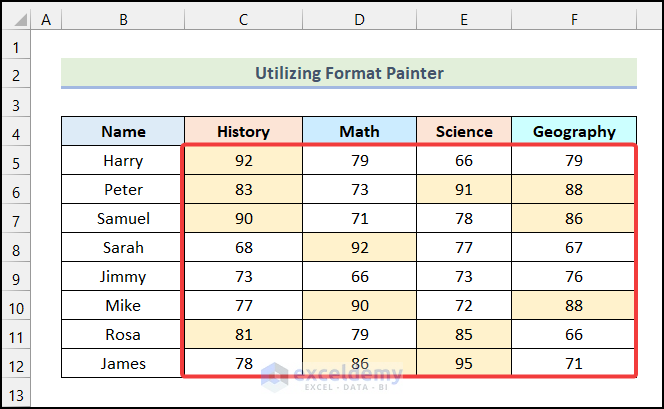Image resolution: width=664 pixels, height=409 pixels.
Task: Click the Science heading cell
Action: point(464,132)
